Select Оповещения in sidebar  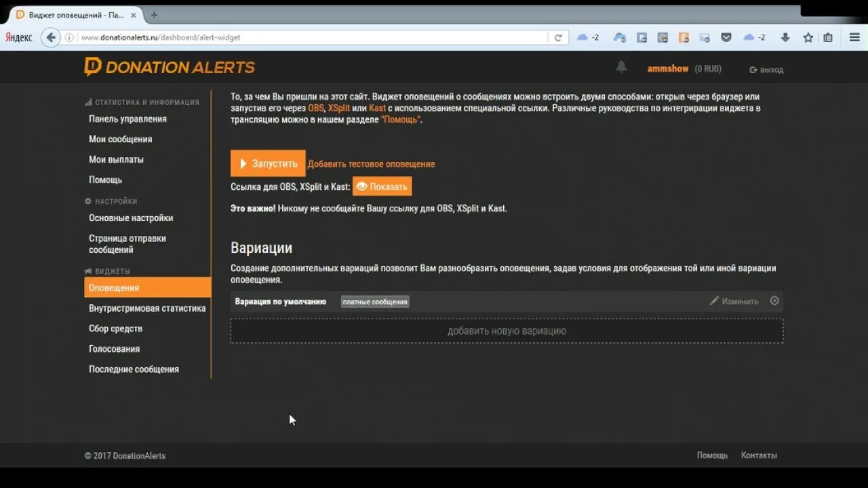click(148, 287)
